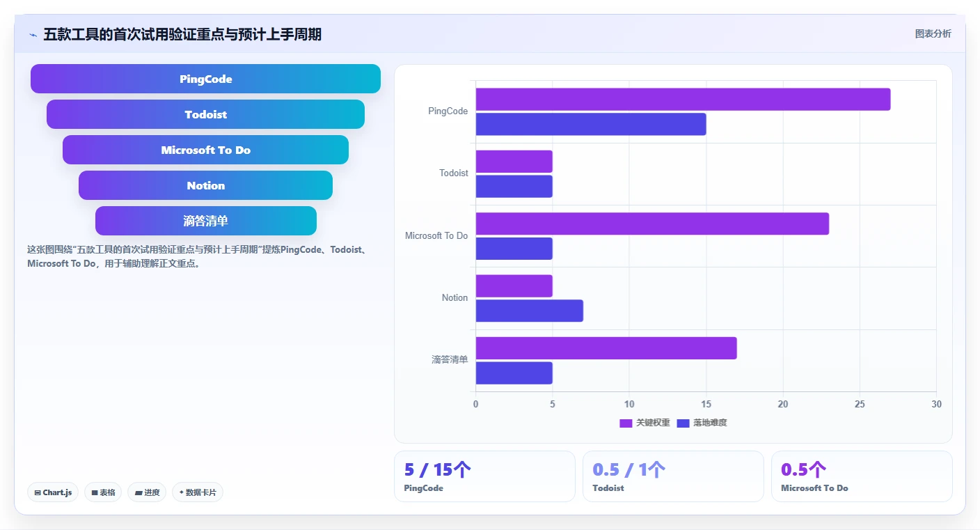980x530 pixels.
Task: Open the 0.5个 Microsoft To Do card
Action: tap(862, 476)
